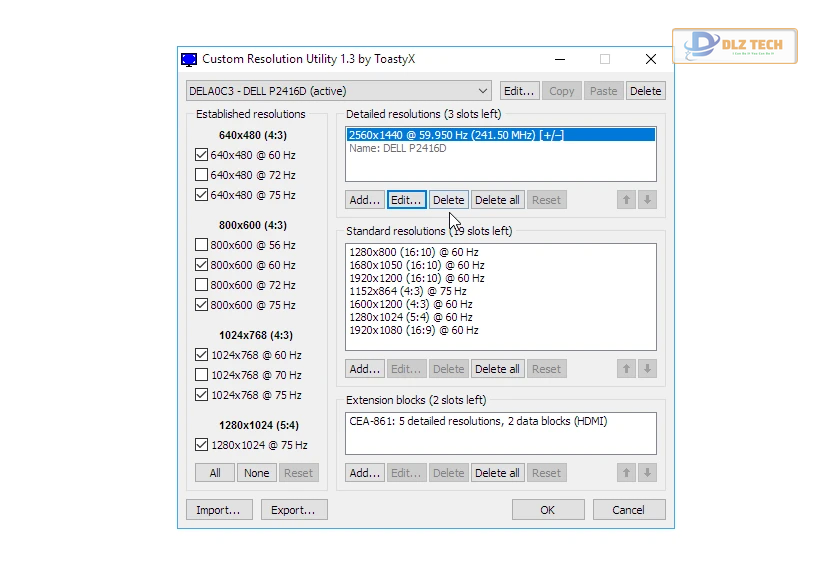Image resolution: width=840 pixels, height=579 pixels.
Task: Enable 800x600 @ 56 Hz checkbox
Action: [201, 245]
